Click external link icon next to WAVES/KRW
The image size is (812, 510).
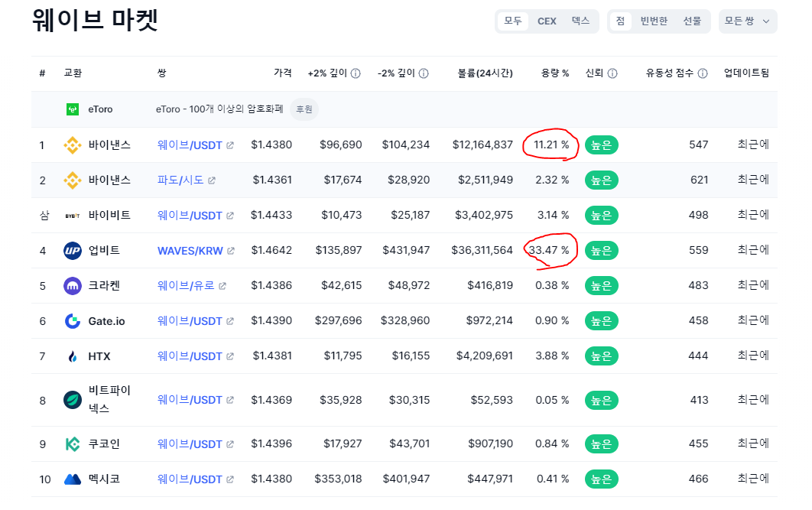231,251
